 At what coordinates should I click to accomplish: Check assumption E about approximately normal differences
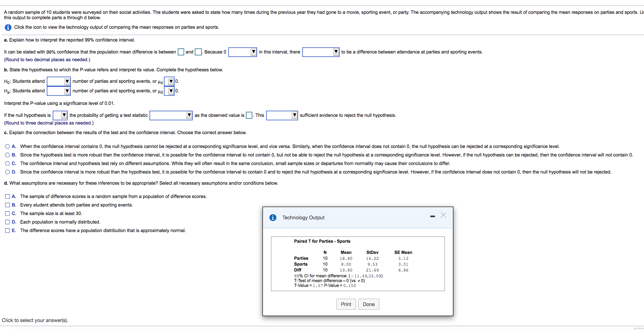pos(7,230)
